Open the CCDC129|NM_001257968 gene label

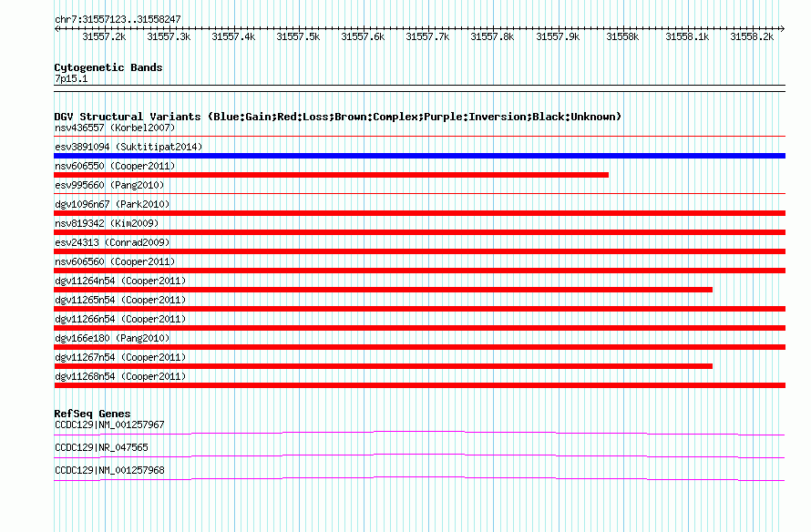(x=109, y=470)
